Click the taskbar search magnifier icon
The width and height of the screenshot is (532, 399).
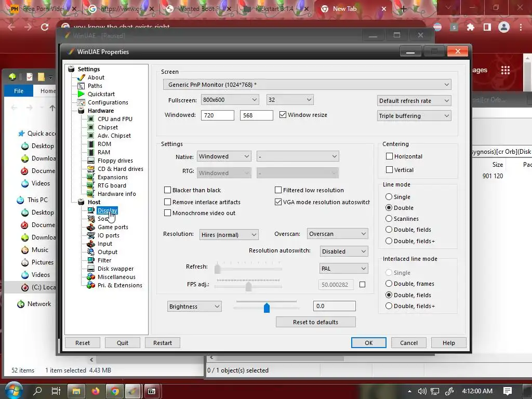click(37, 391)
